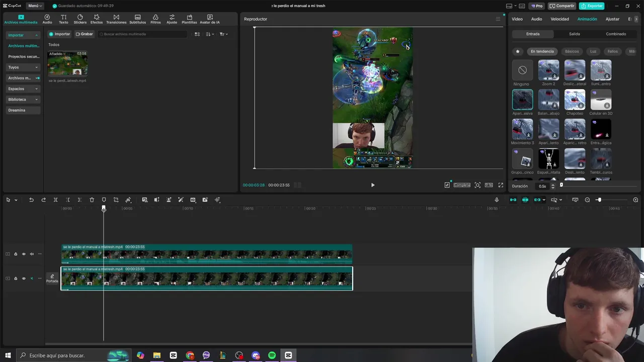Click the redo arrow in timeline toolbar

pos(43,200)
